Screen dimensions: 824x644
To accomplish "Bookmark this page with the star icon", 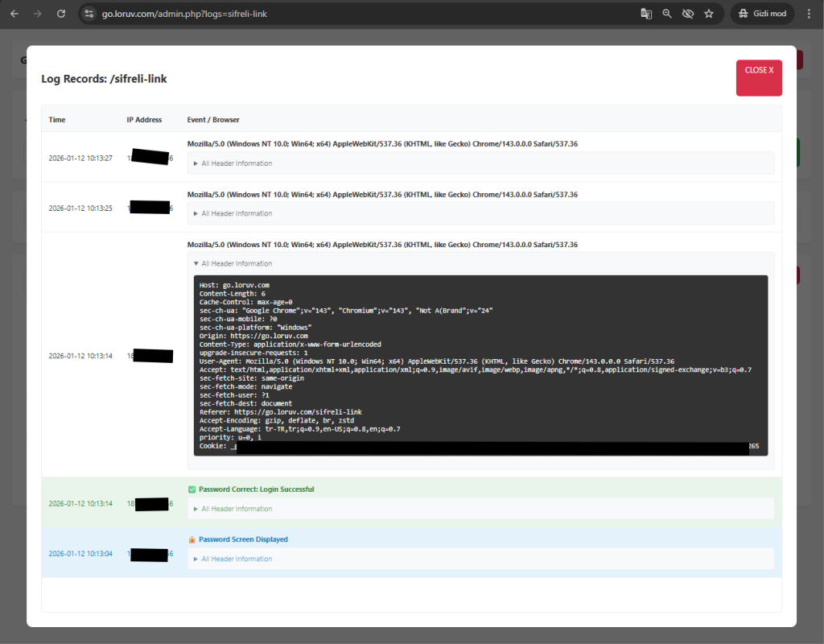I will [709, 14].
